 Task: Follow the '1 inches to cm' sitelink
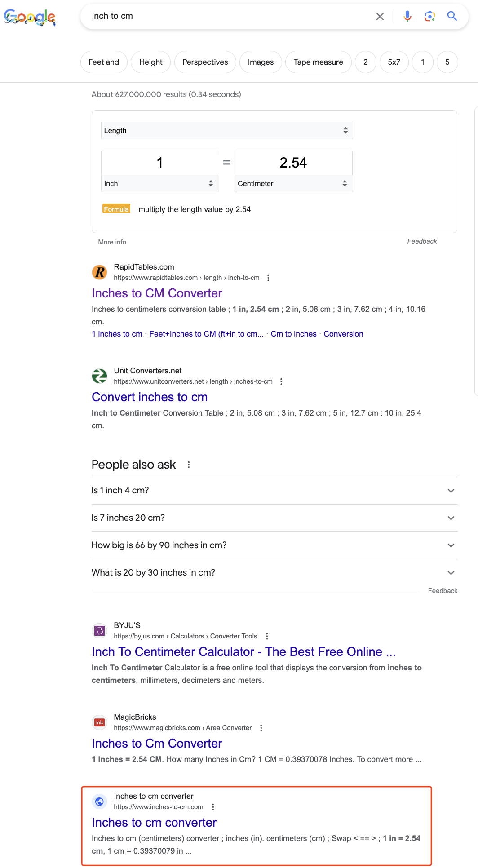coord(117,334)
